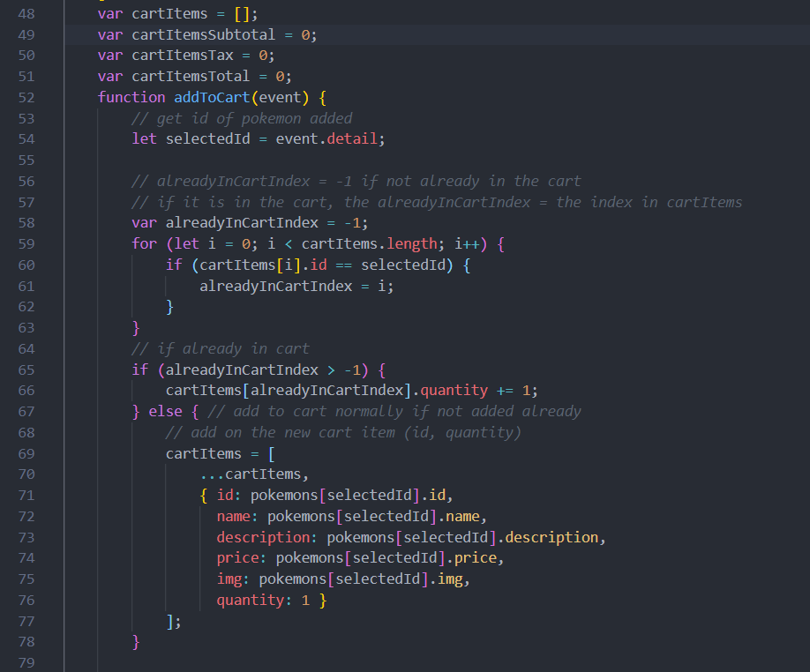Click line number 78 in the gutter

(25, 642)
